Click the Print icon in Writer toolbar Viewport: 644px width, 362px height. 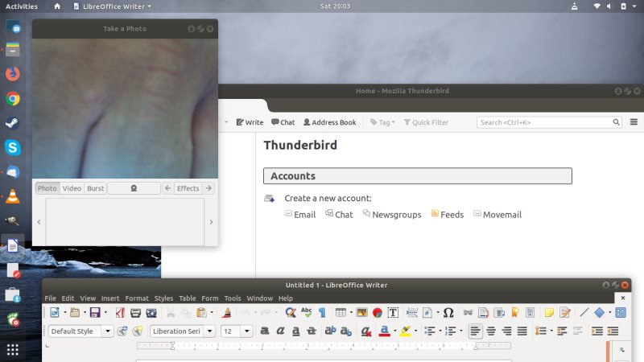click(135, 312)
